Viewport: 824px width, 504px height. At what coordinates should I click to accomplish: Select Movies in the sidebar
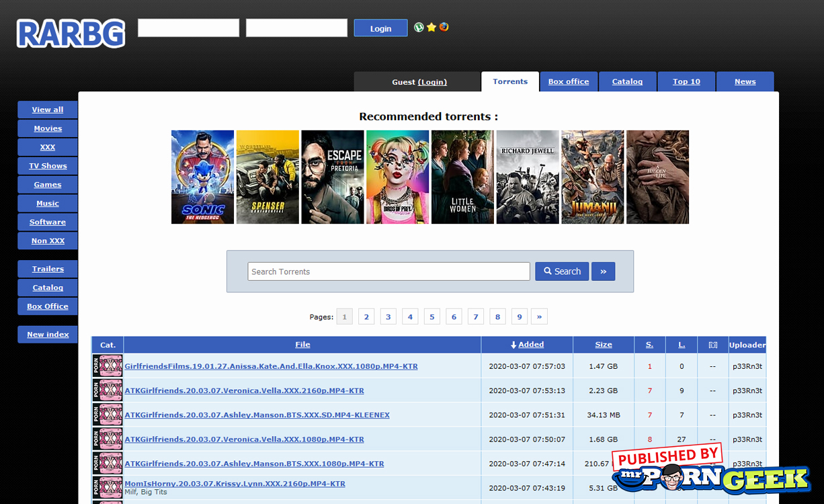pos(48,128)
